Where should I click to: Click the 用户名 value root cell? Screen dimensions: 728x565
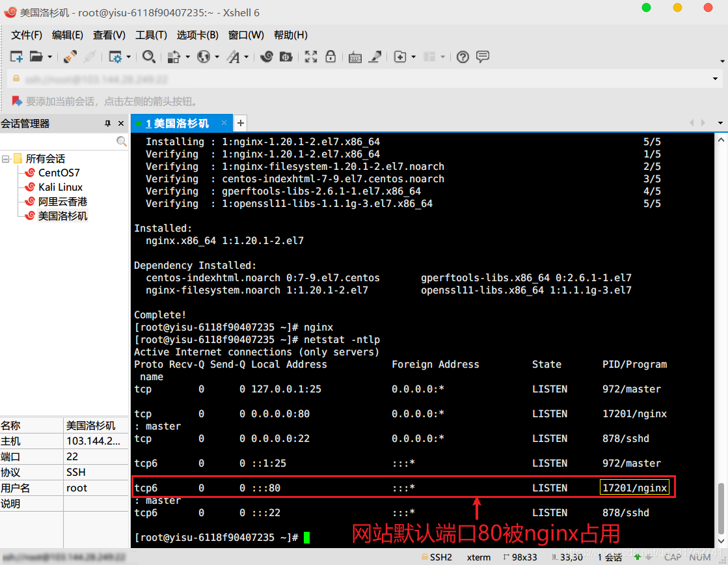(x=96, y=488)
